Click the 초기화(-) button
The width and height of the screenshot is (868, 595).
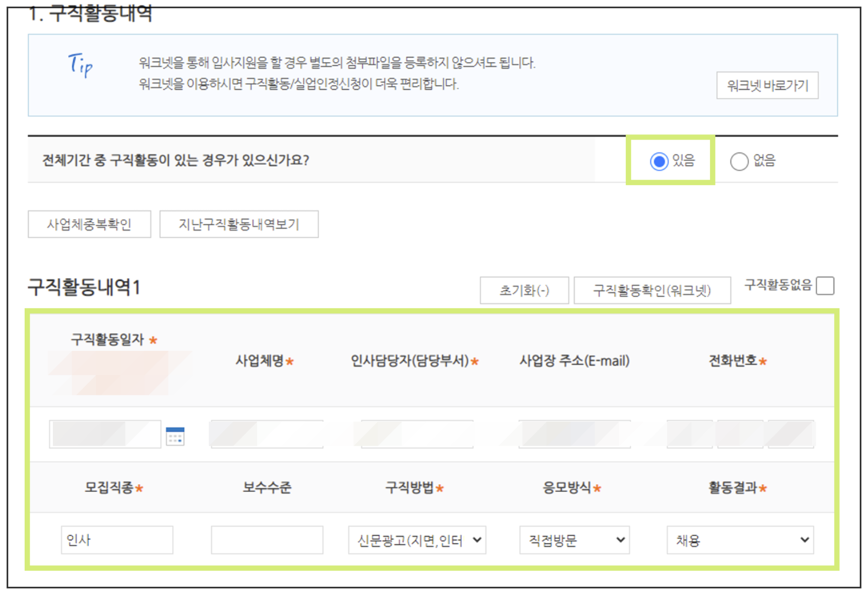(x=524, y=290)
